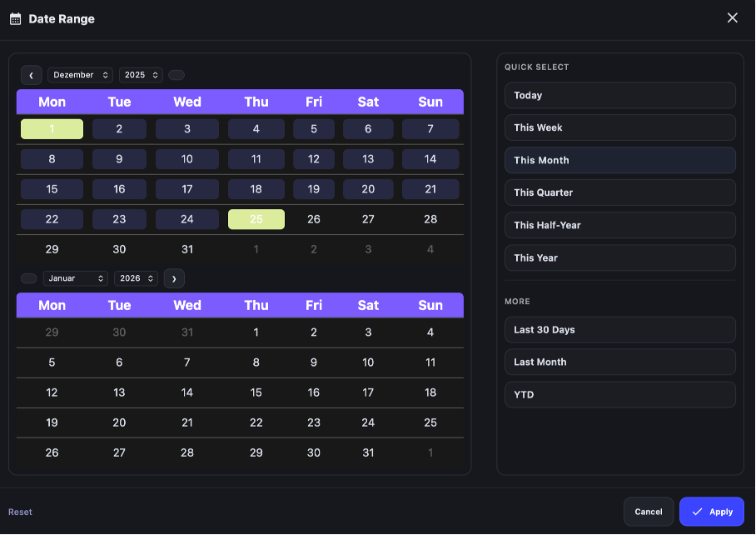Pick January 22 in the calendar

(x=256, y=423)
